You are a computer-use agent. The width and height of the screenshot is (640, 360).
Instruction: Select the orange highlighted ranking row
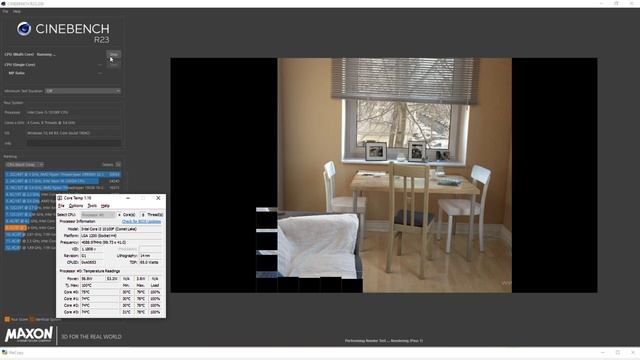point(30,227)
